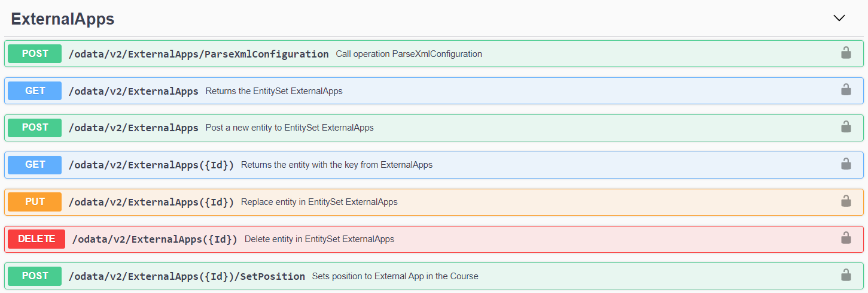Click the POST badge for ParseXmlConfiguration
Image resolution: width=868 pixels, height=293 pixels.
pos(35,53)
